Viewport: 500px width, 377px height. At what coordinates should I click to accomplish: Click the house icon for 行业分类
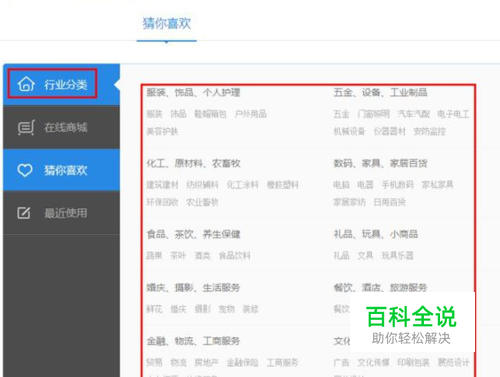[26, 84]
